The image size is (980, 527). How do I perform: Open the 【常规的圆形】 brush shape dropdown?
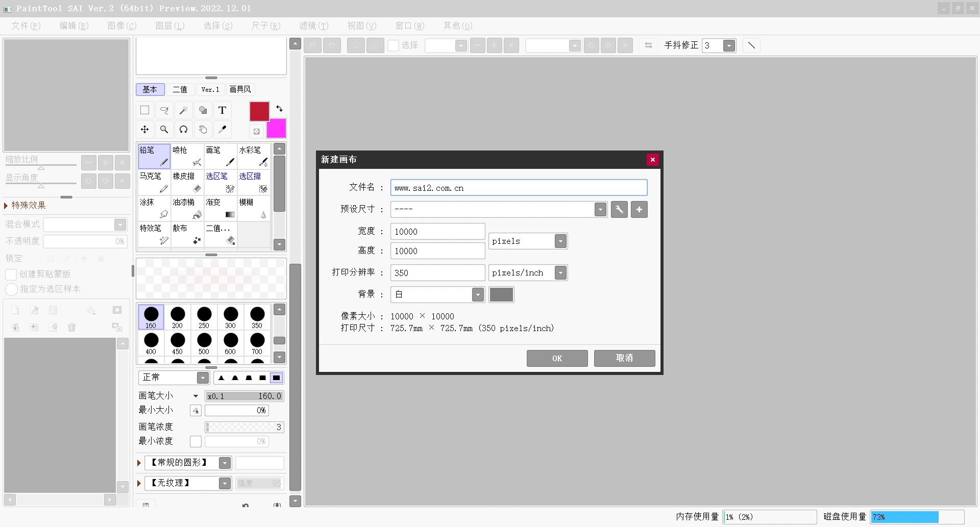click(x=225, y=463)
